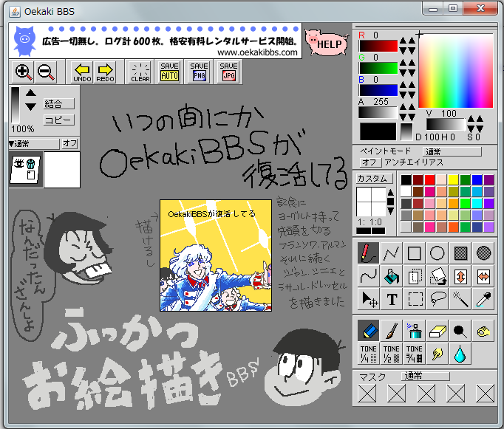Select the outlined rectangle tool
Screen dimensions: 504x429
(414, 253)
